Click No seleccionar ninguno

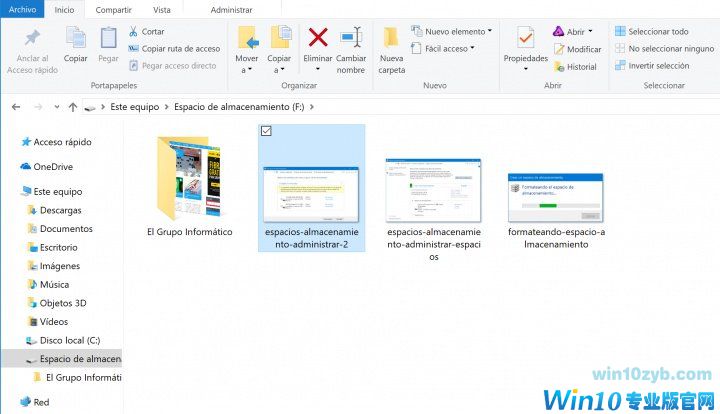click(x=664, y=49)
